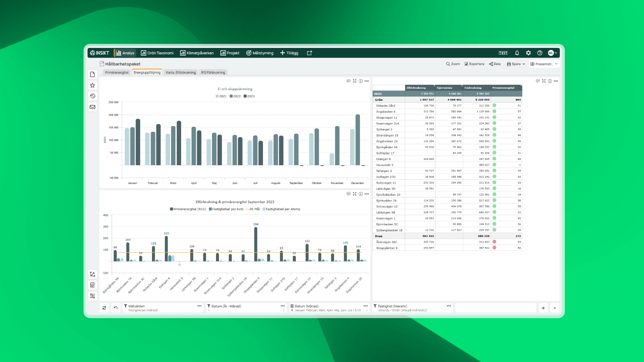This screenshot has width=644, height=362.
Task: Click the new tab icon in navbar
Action: 309,53
